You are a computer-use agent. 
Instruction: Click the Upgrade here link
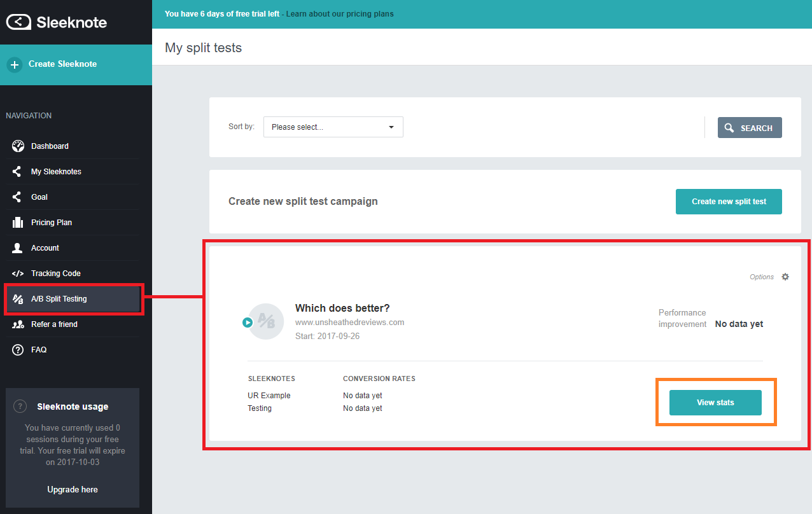73,490
